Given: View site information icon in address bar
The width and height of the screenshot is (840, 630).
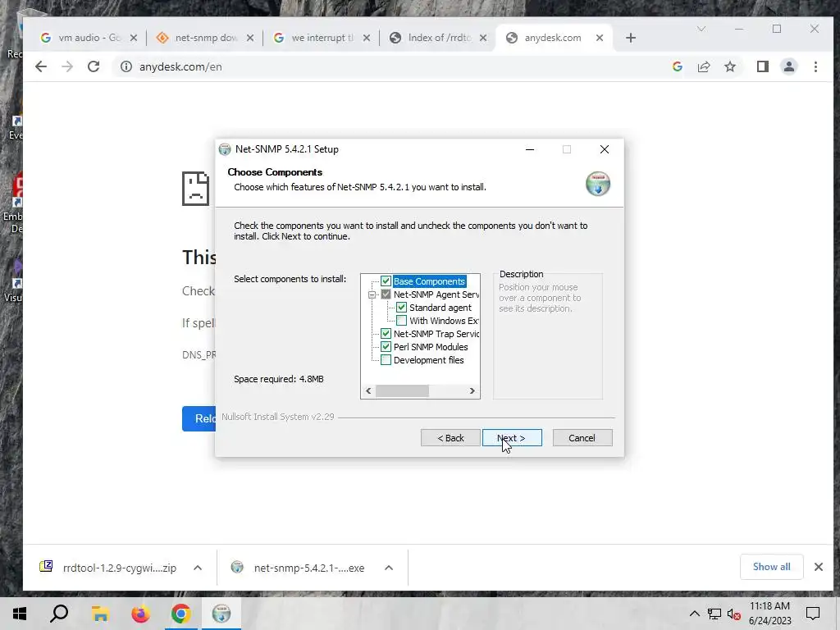Looking at the screenshot, I should click(126, 66).
